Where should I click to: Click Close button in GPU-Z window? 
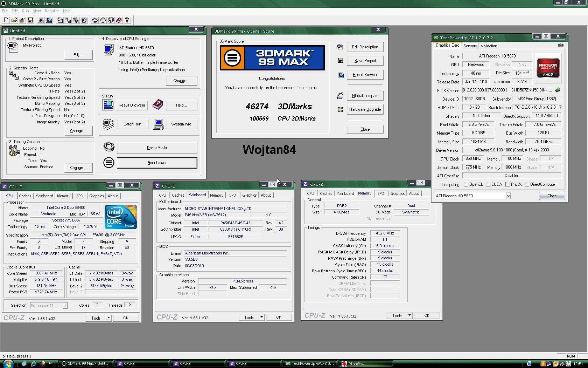coord(552,196)
